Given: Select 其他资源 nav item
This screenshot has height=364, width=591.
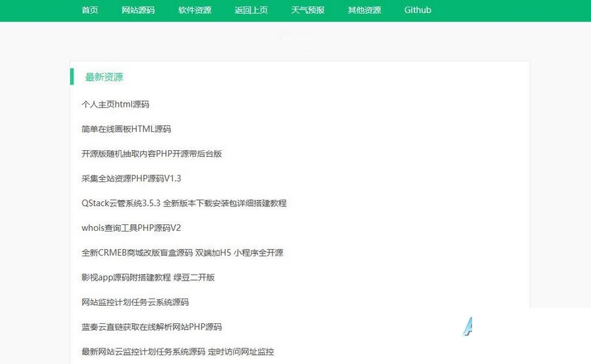Looking at the screenshot, I should coord(364,10).
